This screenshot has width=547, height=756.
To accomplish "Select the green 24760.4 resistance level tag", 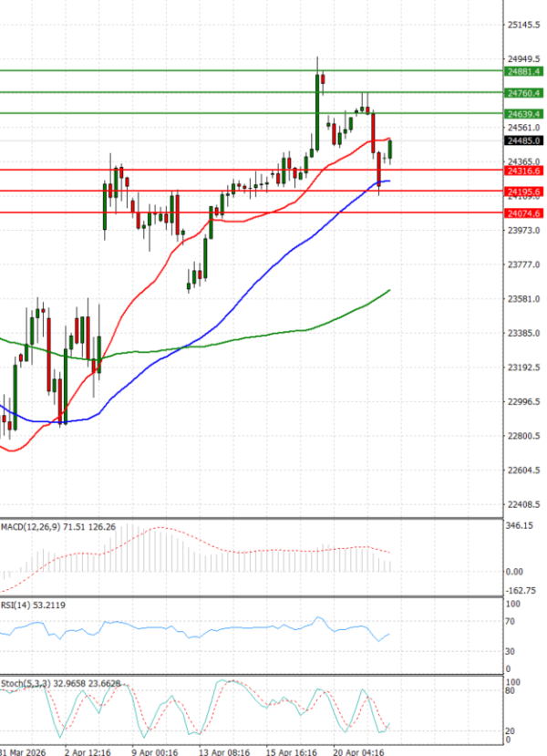I will click(523, 92).
